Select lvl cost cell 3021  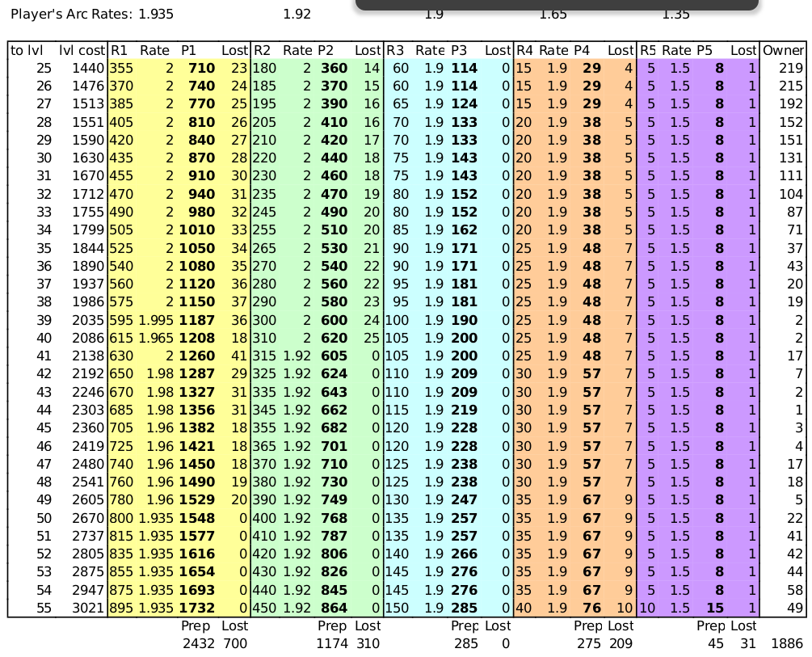point(88,608)
